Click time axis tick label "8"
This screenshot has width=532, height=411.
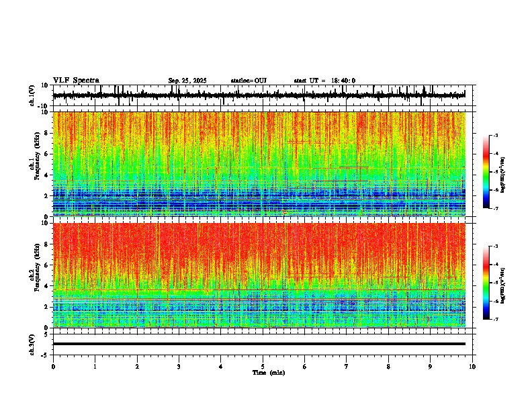[x=388, y=367]
